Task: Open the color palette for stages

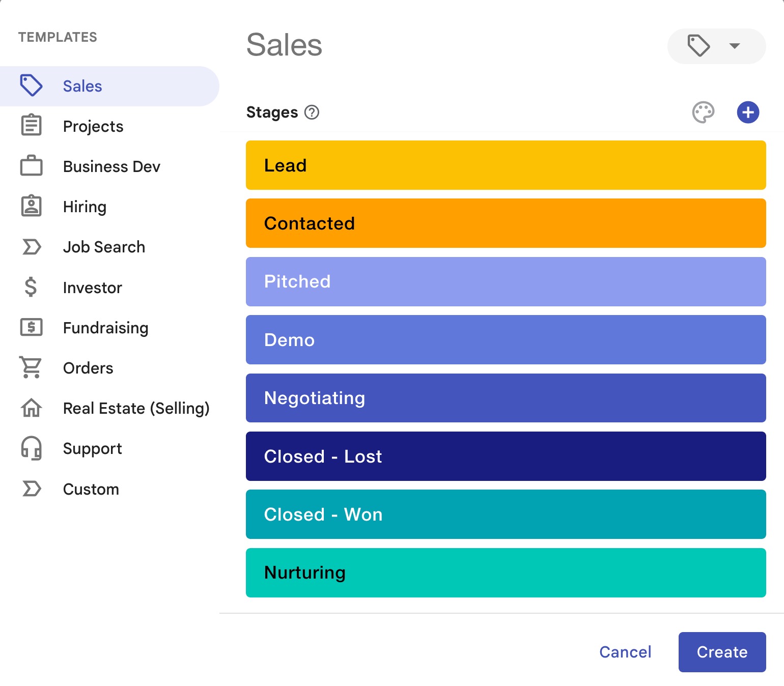Action: (x=704, y=112)
